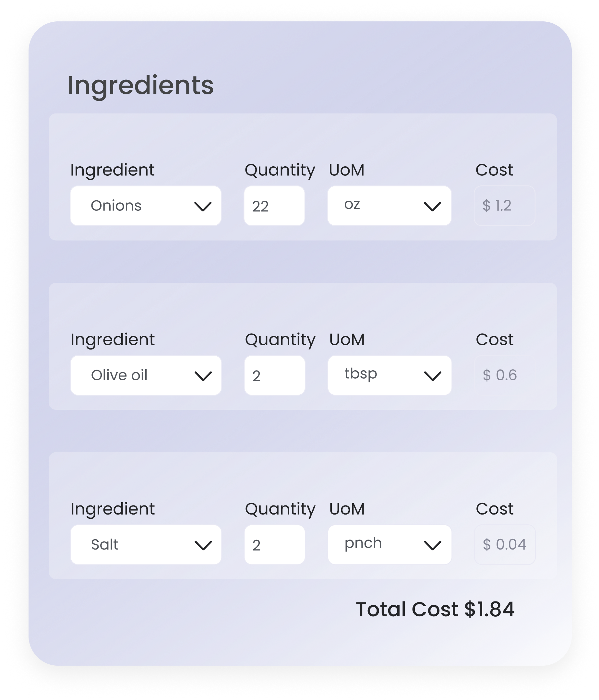This screenshot has width=599, height=700.
Task: Click the $ 0.04 cost field
Action: click(x=504, y=545)
